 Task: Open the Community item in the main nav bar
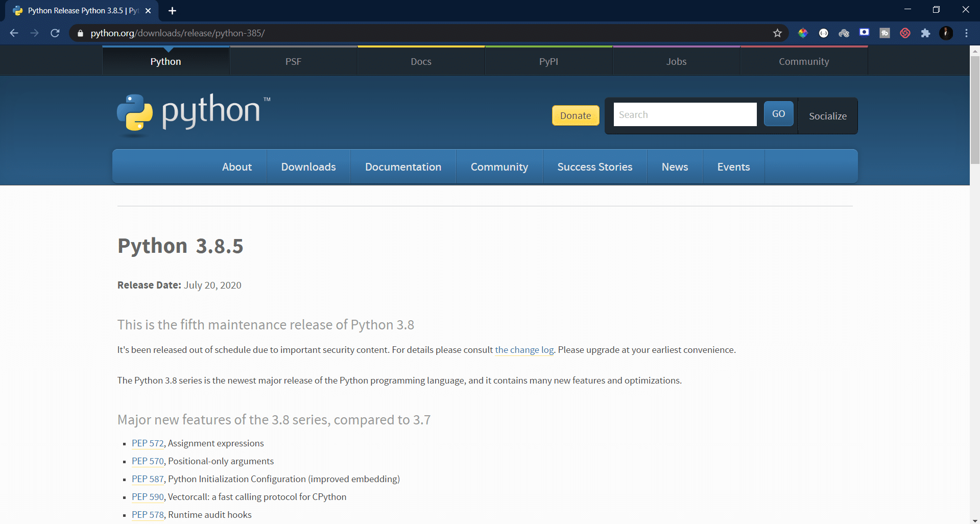click(499, 167)
